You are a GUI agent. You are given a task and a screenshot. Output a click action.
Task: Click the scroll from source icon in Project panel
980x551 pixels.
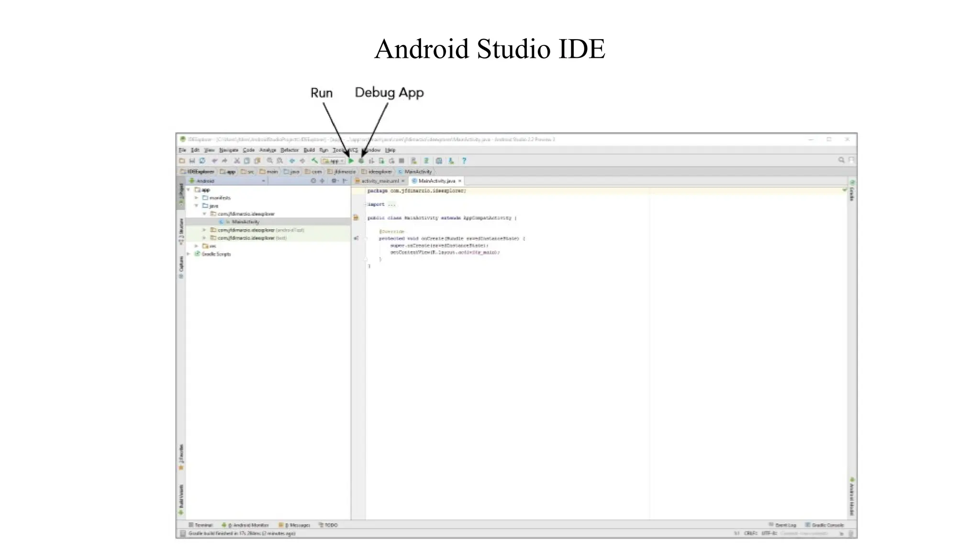313,181
